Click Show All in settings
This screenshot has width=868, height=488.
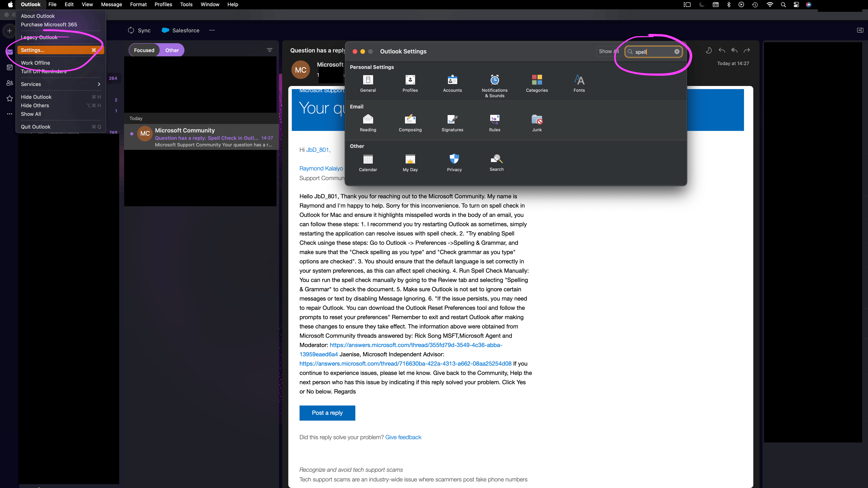tap(609, 51)
